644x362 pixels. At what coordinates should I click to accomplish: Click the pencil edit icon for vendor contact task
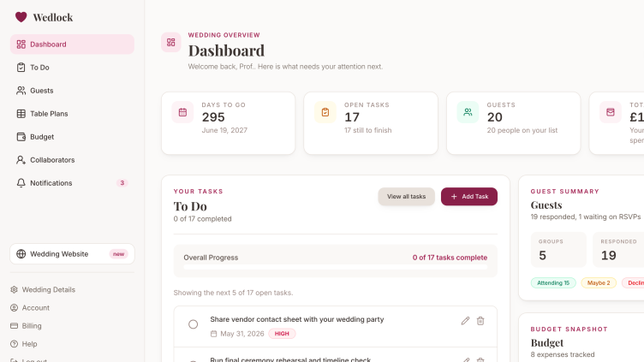coord(465,321)
